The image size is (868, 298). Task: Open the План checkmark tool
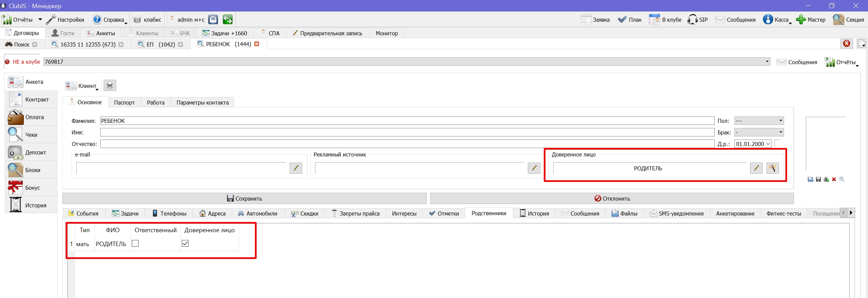coord(629,20)
